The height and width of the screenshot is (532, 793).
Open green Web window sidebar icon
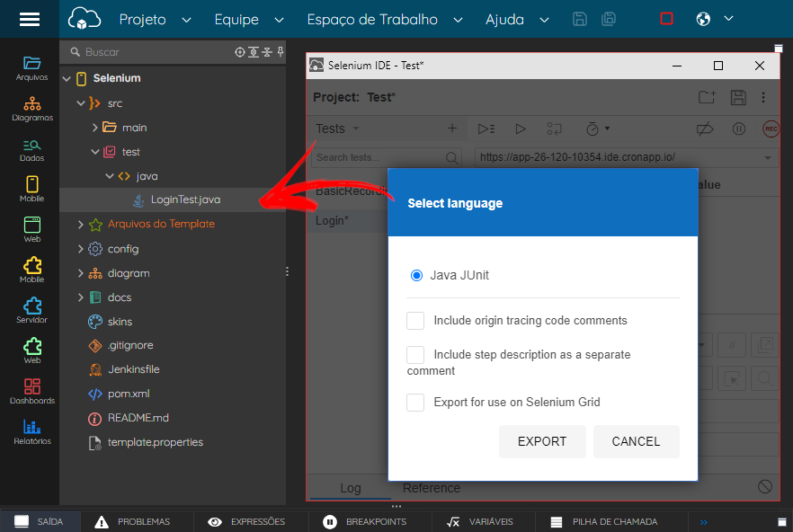coord(31,229)
